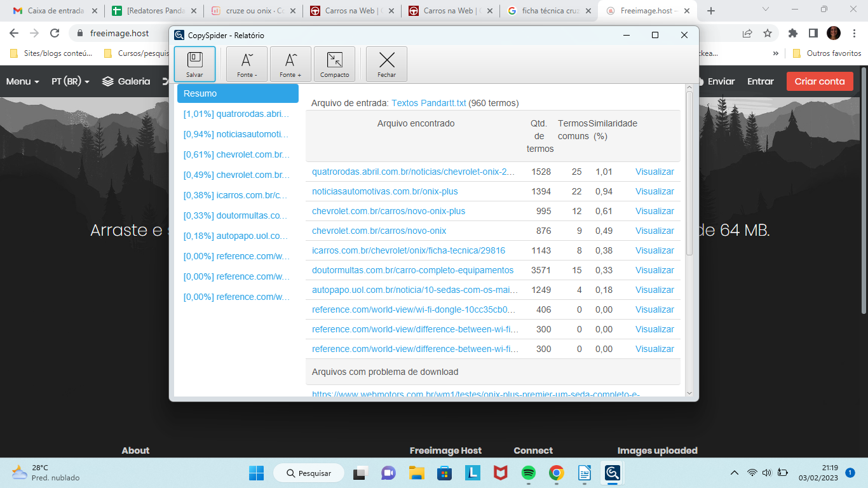Click the browser back arrow
The width and height of the screenshot is (868, 488).
14,33
